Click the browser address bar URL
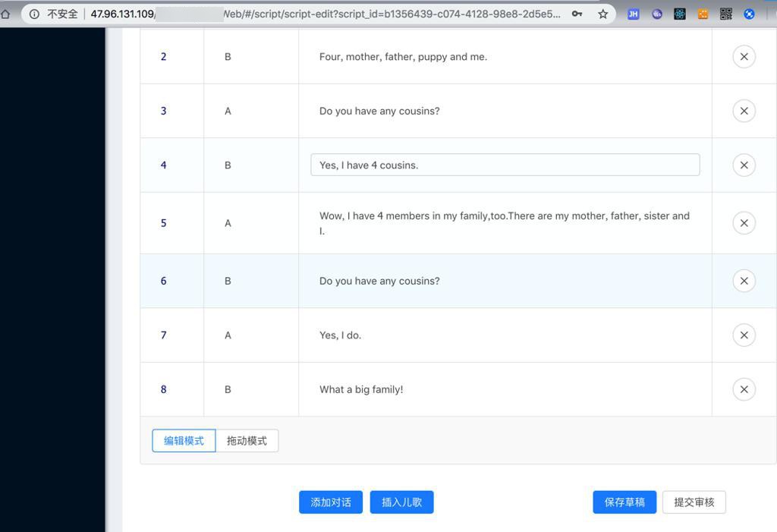Viewport: 777px width, 532px height. 326,14
